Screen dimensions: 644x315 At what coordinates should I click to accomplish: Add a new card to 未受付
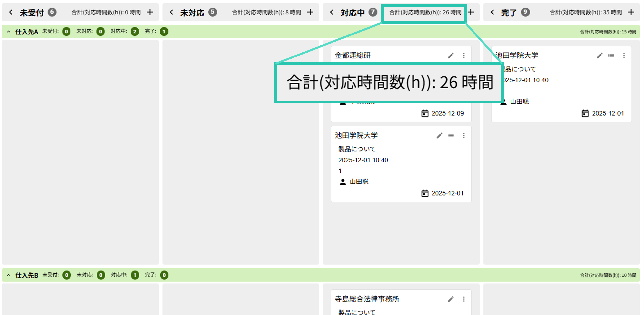150,12
